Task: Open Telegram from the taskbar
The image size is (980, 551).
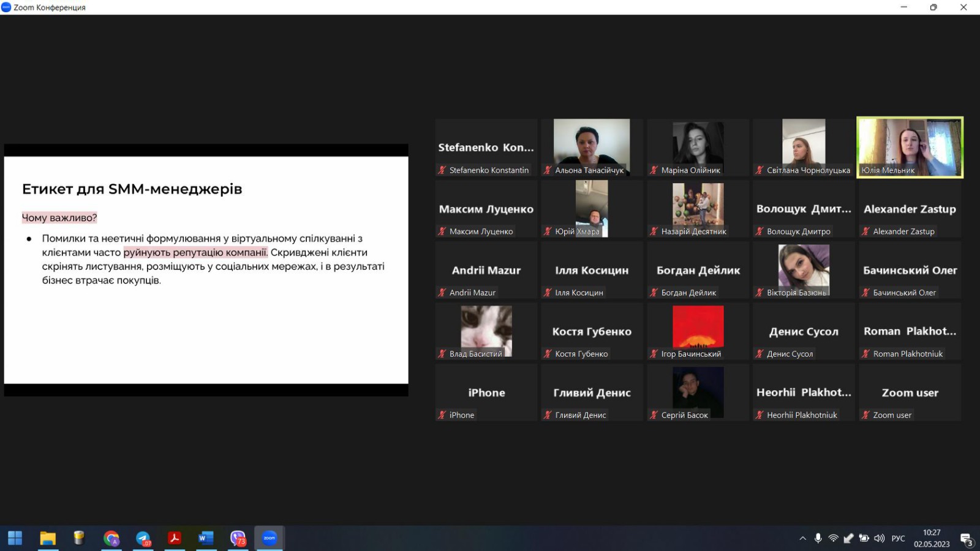Action: [x=143, y=538]
